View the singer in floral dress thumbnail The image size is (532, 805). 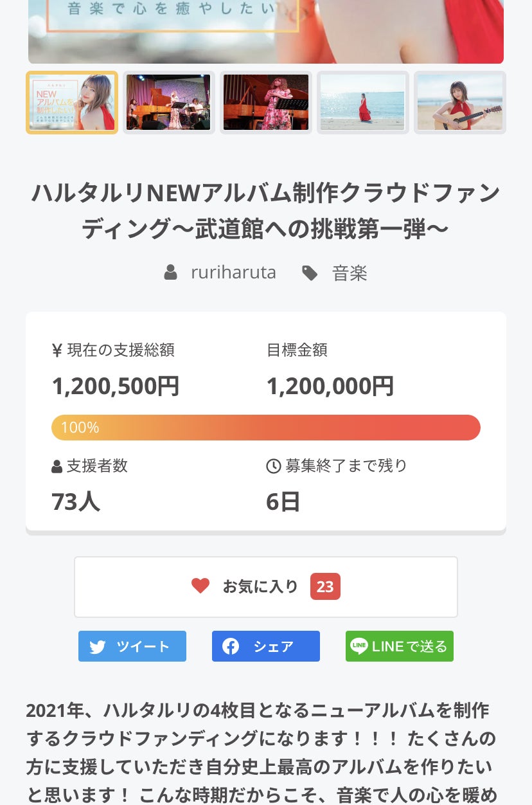tap(266, 103)
